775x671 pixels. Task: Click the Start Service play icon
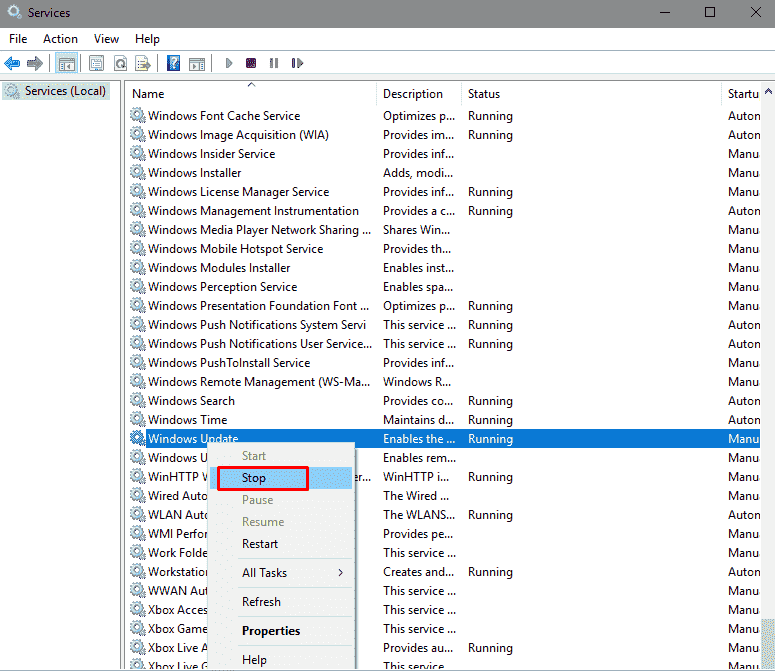[228, 63]
